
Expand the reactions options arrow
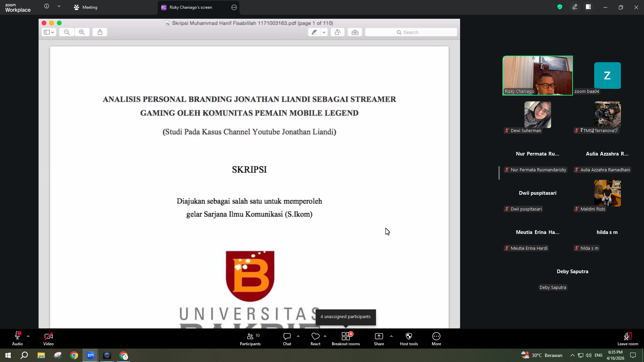coord(325,336)
